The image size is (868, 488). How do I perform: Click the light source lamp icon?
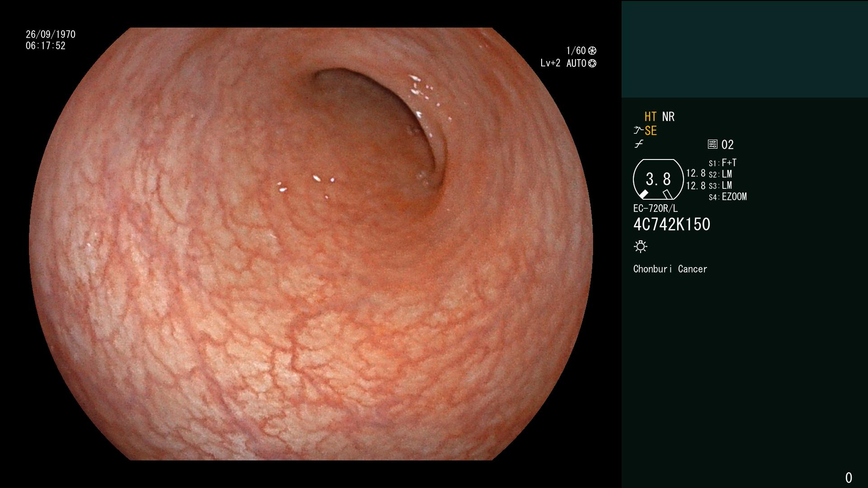click(x=641, y=246)
